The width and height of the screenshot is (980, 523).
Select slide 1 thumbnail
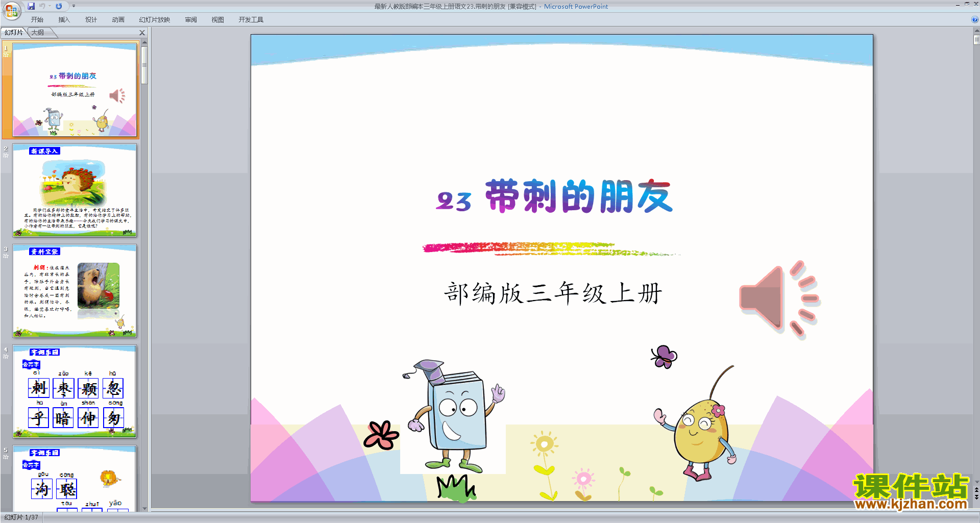pyautogui.click(x=75, y=90)
